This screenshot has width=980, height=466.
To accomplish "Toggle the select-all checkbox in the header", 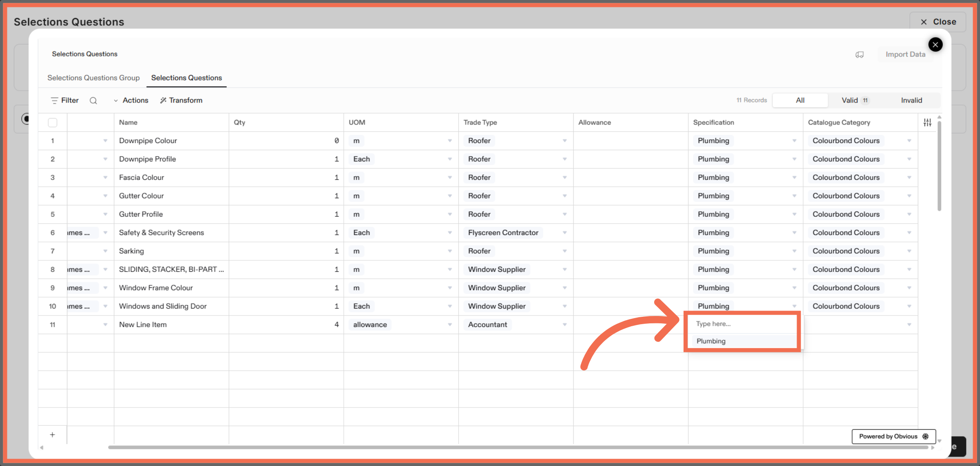I will [53, 122].
